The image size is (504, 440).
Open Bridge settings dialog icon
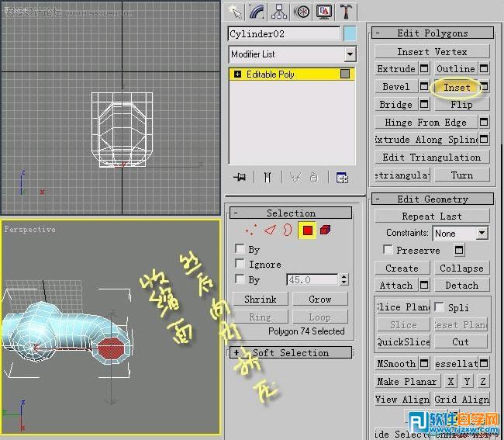tap(424, 104)
